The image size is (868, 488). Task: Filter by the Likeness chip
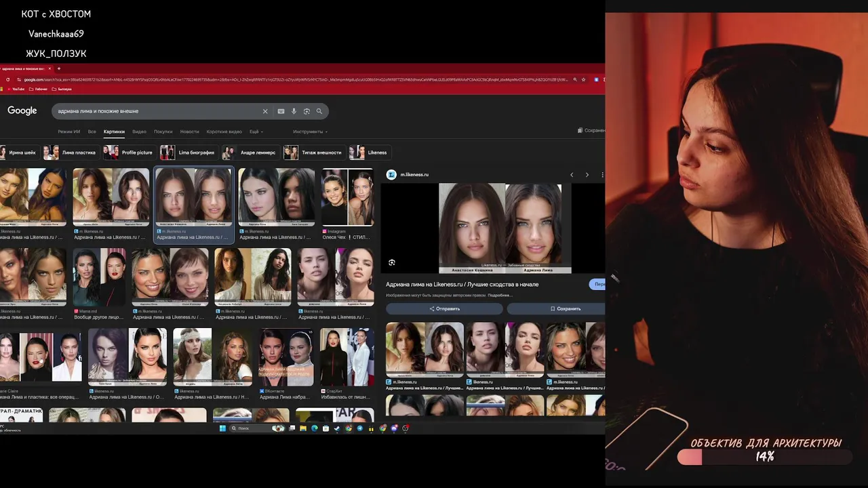tap(369, 152)
